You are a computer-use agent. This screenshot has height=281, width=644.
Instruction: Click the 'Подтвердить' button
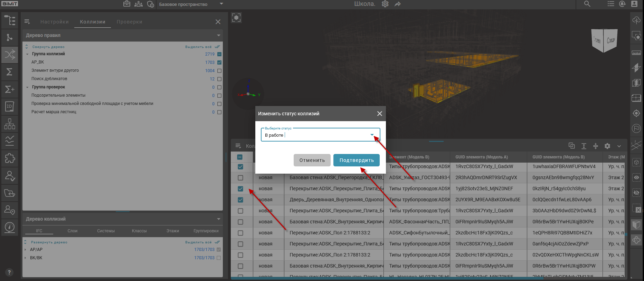pos(356,160)
